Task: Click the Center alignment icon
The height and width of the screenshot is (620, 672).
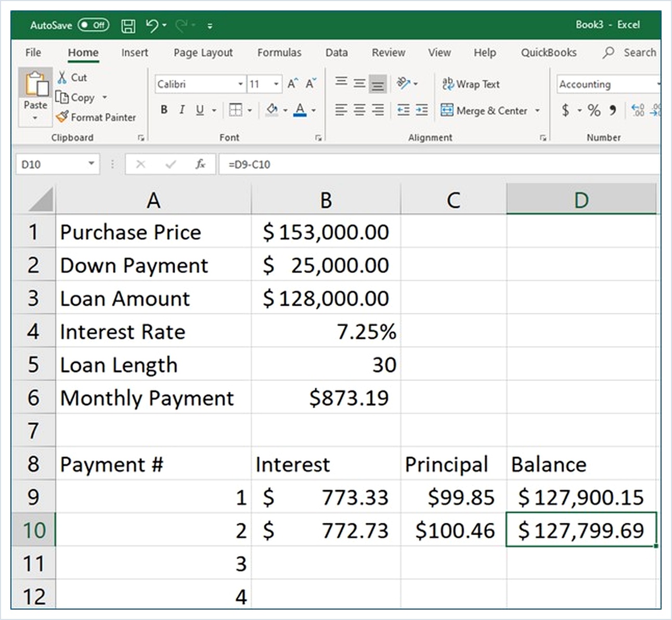Action: click(359, 110)
